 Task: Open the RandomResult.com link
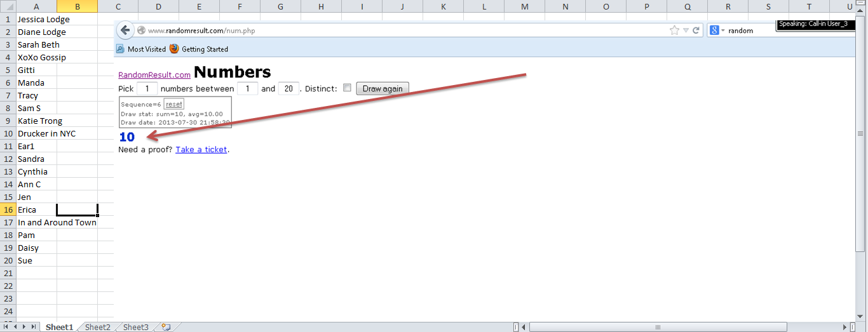point(154,75)
